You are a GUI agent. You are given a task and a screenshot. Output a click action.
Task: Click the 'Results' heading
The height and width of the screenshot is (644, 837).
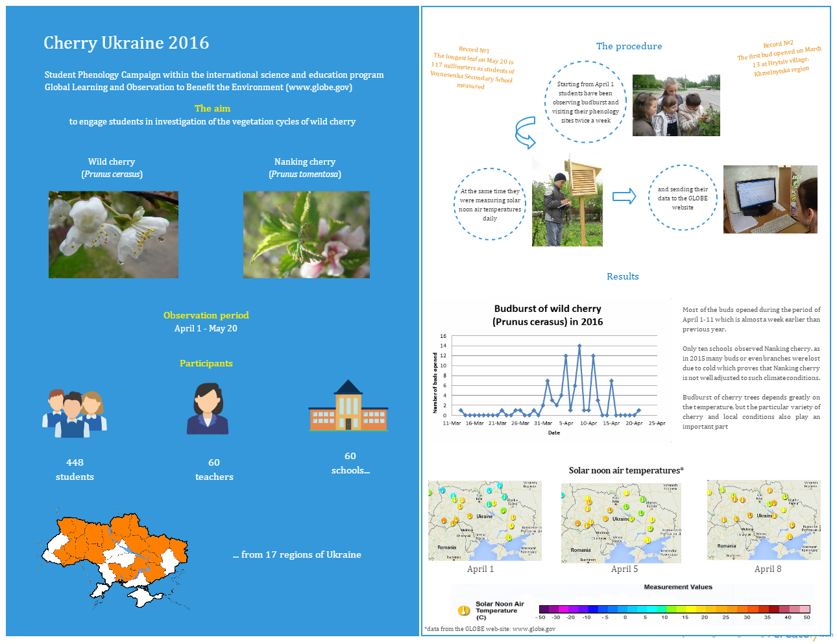point(622,276)
